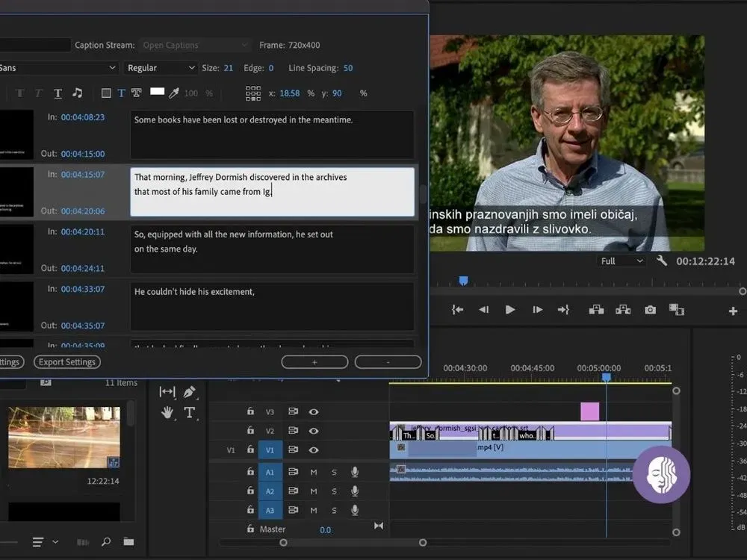
Task: Play the sequence in Program monitor
Action: [509, 310]
